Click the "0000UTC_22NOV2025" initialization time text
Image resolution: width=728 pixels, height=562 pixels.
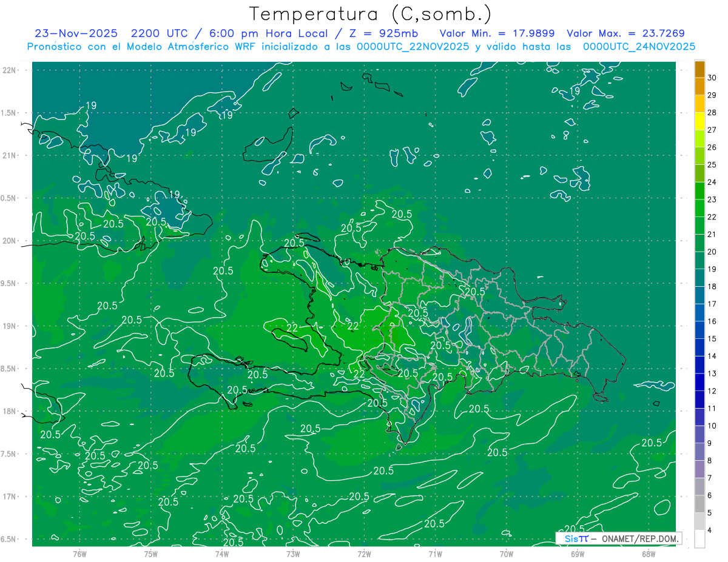pyautogui.click(x=413, y=47)
